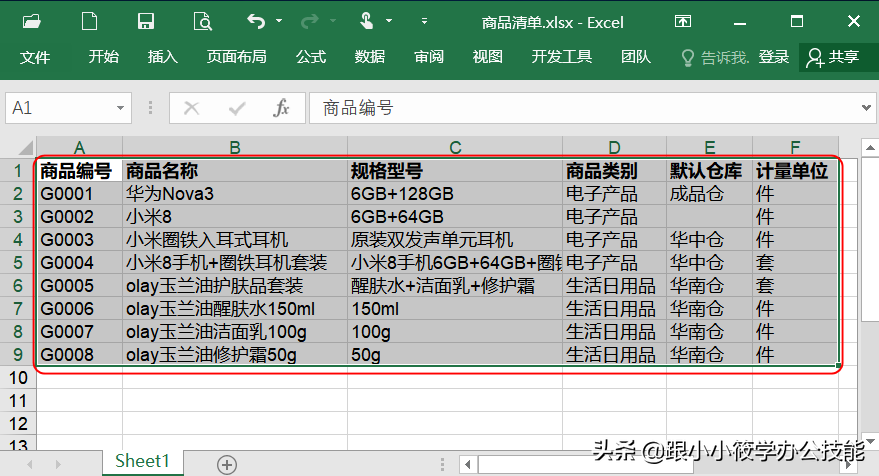Viewport: 879px width, 476px height.
Task: Click the cancel X formula button
Action: point(192,108)
